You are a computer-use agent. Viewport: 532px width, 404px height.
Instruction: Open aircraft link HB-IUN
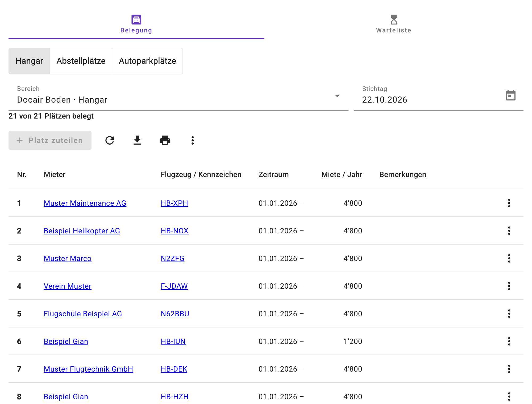pos(173,341)
